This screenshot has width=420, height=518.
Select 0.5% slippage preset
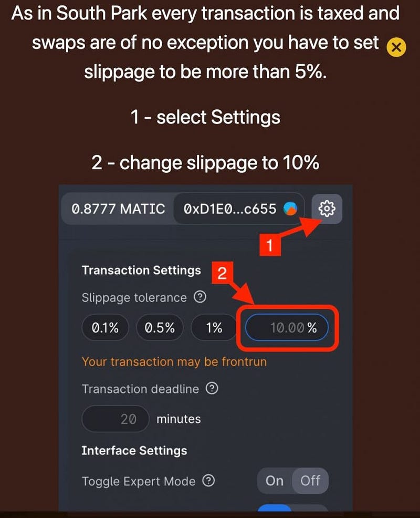coord(160,328)
